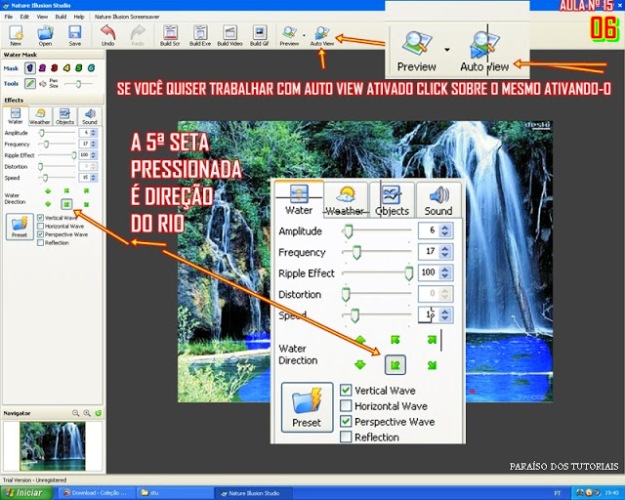Screen dimensions: 625x500
Task: Switch to small Objects tab in left Effects panel
Action: click(x=65, y=116)
